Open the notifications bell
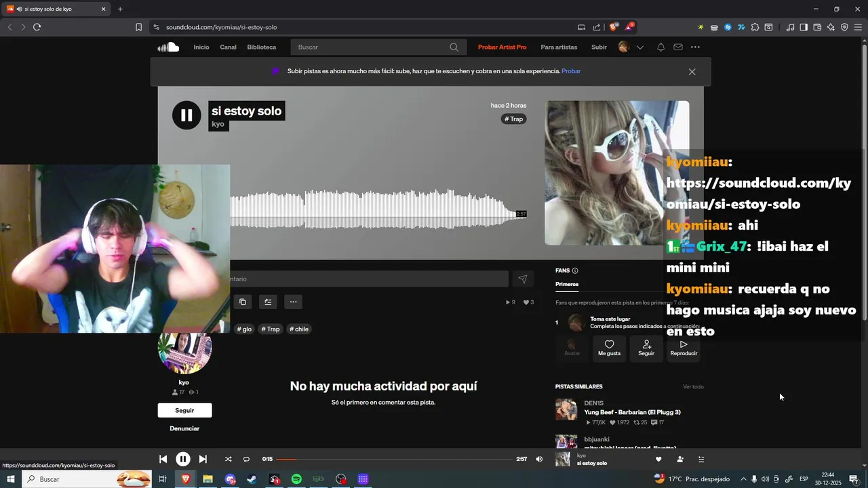This screenshot has height=488, width=868. (x=660, y=47)
